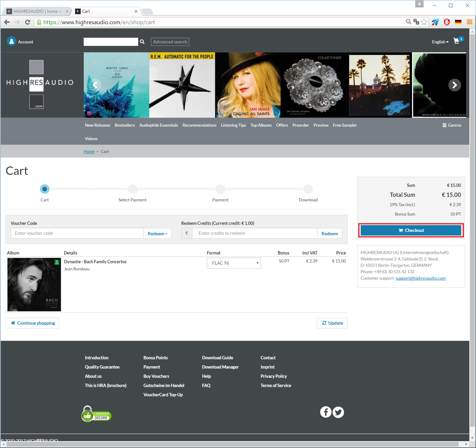Click the Folketoner album cover
476x448 pixels.
pos(313,85)
